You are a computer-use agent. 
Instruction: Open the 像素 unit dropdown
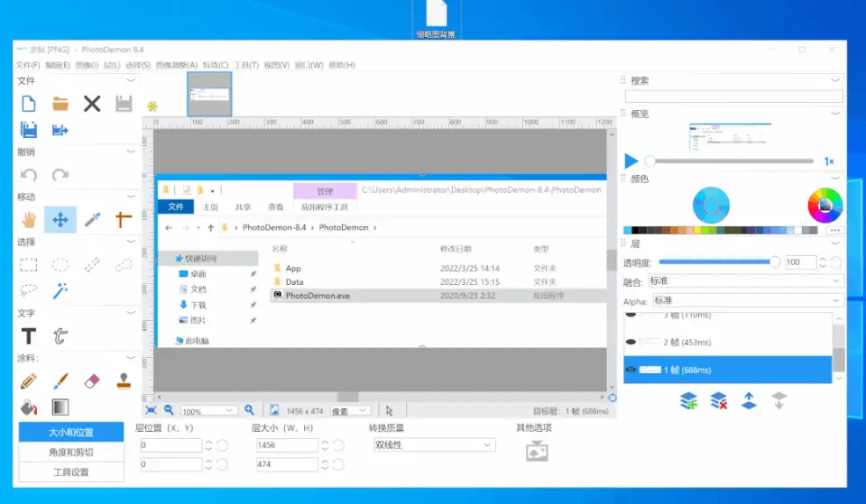[350, 411]
